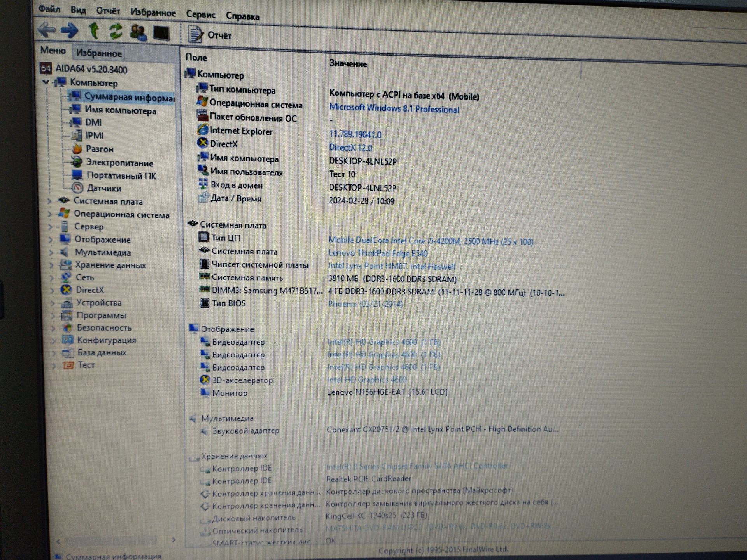Click the Internet Explorer row icon
747x560 pixels.
click(203, 129)
